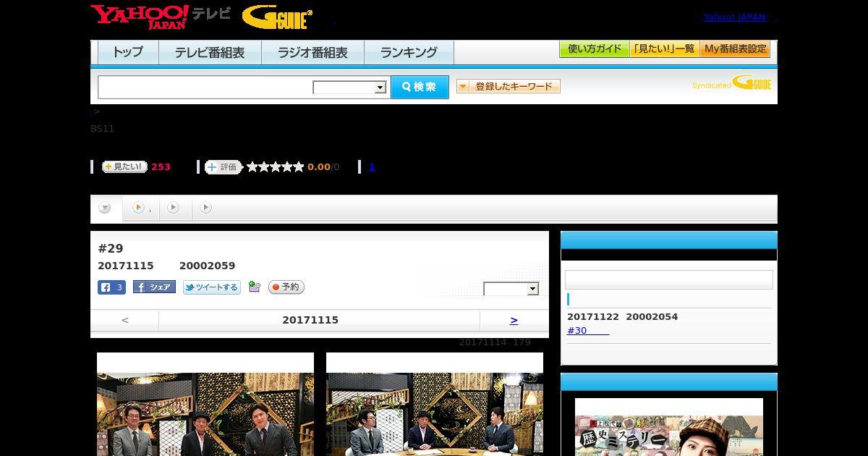Image resolution: width=868 pixels, height=456 pixels.
Task: Click the blue 検索 search button
Action: point(420,87)
